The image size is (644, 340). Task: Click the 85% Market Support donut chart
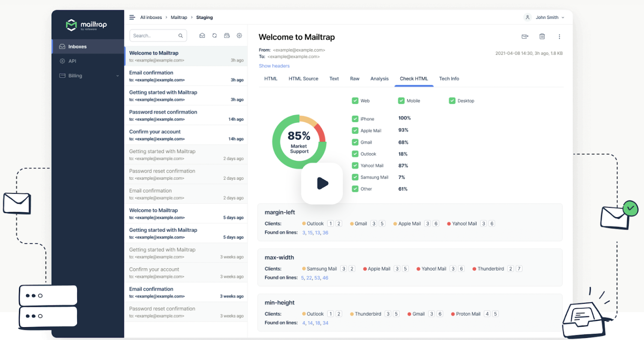299,141
